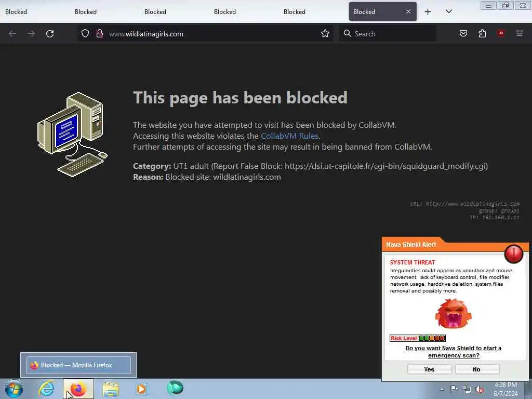Click the network tray icon
The image size is (532, 399).
(x=467, y=390)
